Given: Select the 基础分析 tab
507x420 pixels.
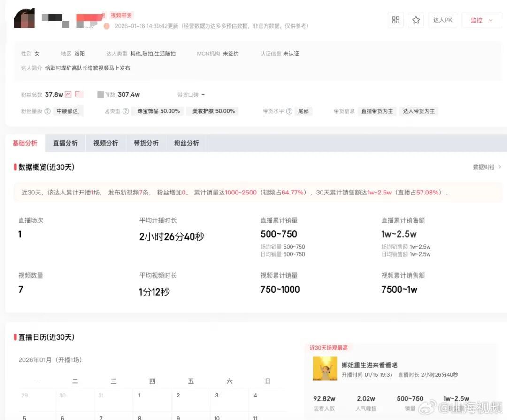Looking at the screenshot, I should pos(25,143).
